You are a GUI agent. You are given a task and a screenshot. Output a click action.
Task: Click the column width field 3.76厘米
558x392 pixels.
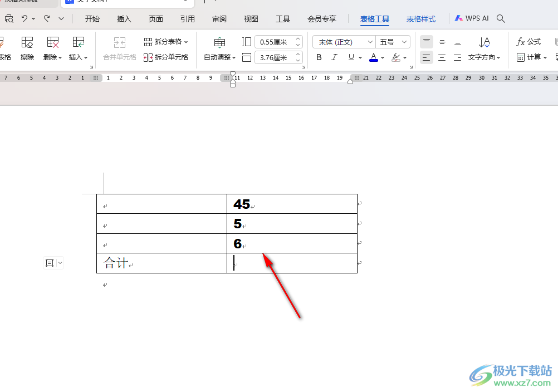275,57
